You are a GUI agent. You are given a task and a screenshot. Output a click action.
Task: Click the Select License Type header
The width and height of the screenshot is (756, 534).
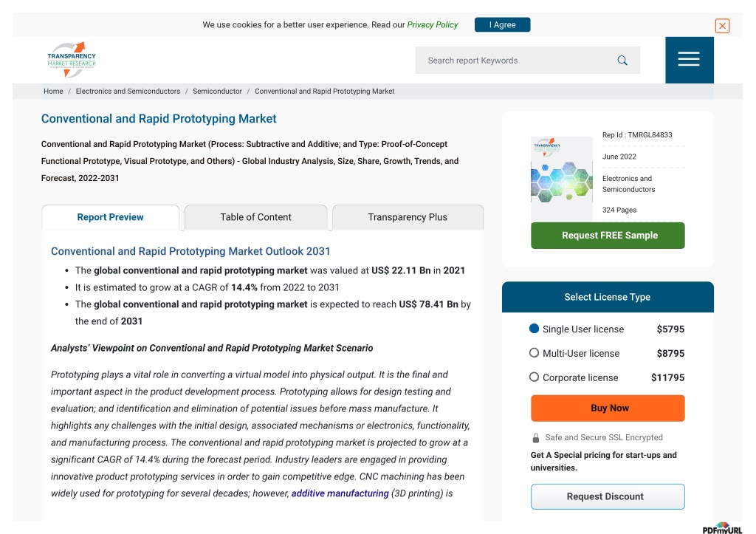click(x=608, y=297)
